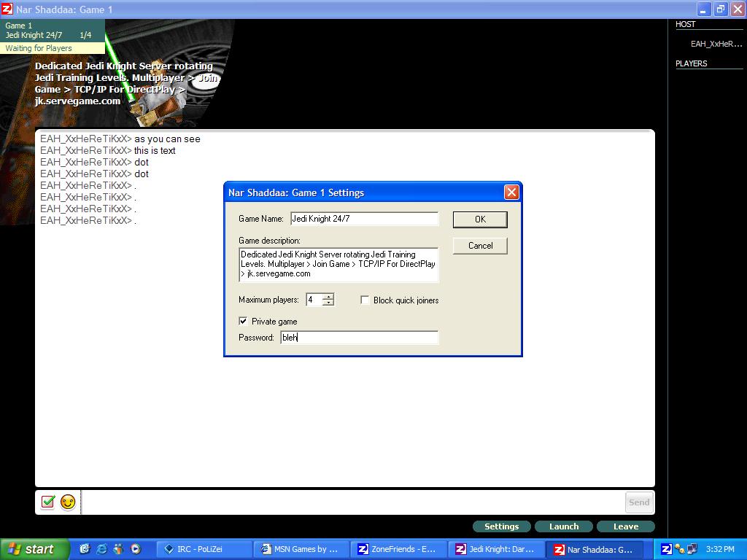Close the Nar Shaddaa: Game 1 main window

coord(738,9)
